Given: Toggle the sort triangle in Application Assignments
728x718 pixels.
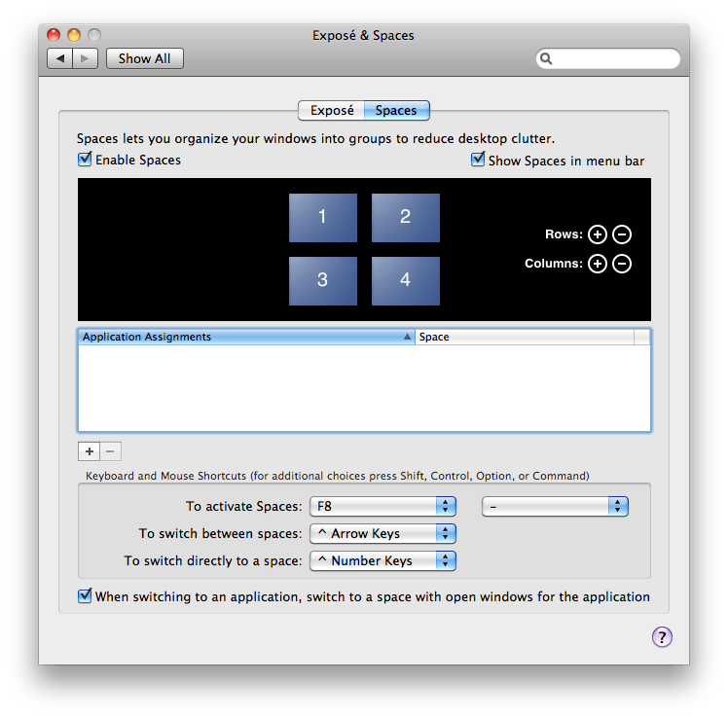Looking at the screenshot, I should [x=407, y=337].
